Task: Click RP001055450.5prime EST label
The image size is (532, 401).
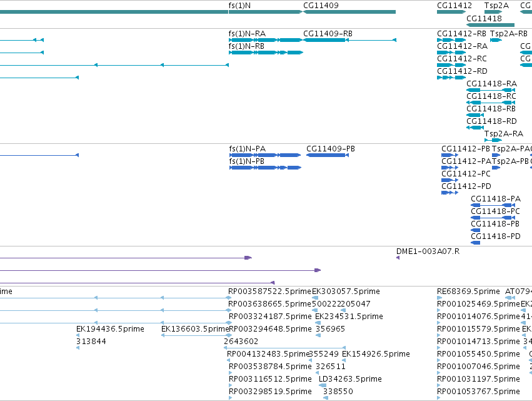Action: 478,354
